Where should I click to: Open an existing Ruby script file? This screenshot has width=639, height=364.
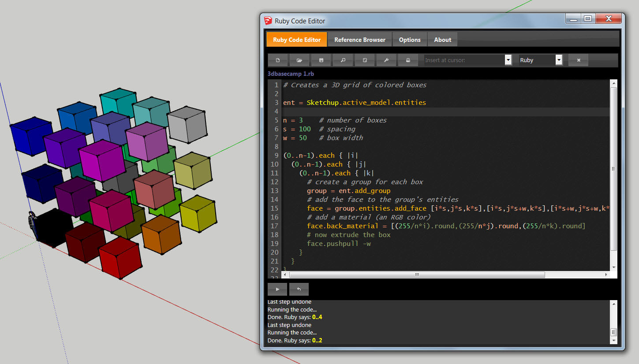coord(299,60)
